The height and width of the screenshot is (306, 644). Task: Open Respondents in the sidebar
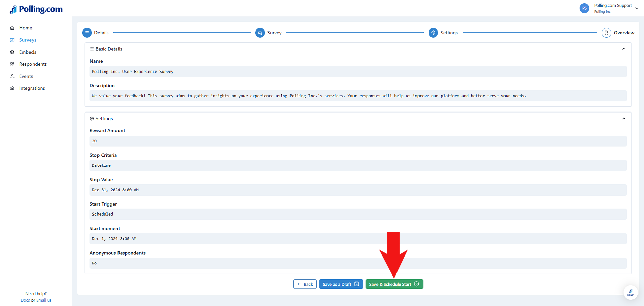[x=33, y=64]
